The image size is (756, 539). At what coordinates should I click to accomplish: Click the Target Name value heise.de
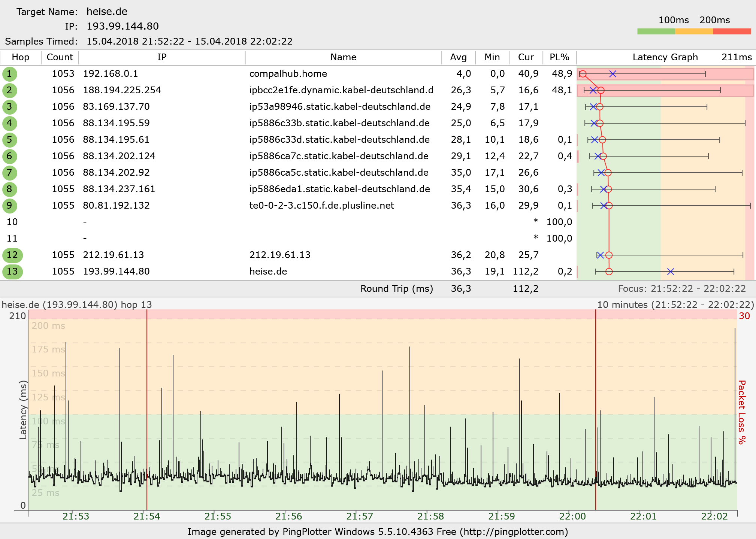(x=107, y=12)
